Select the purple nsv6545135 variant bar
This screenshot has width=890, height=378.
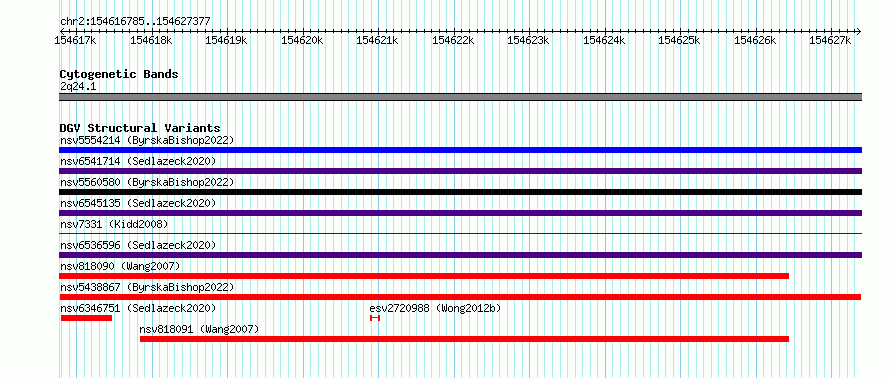coord(460,213)
